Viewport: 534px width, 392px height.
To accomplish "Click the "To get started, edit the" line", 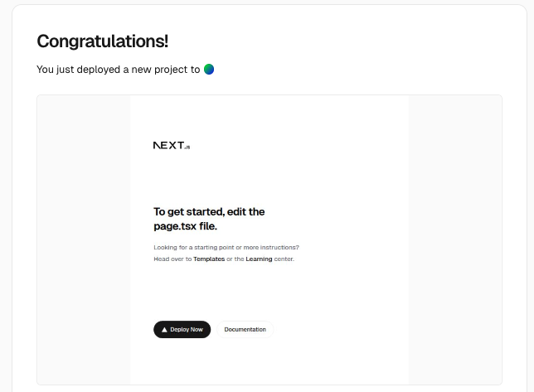I will coord(209,212).
